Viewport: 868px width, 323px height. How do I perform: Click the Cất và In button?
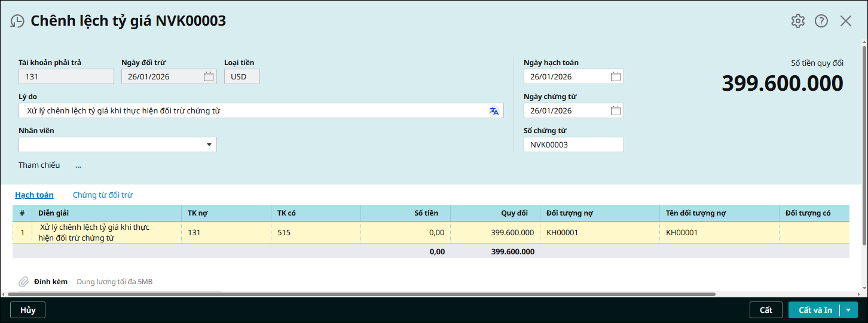pyautogui.click(x=815, y=310)
